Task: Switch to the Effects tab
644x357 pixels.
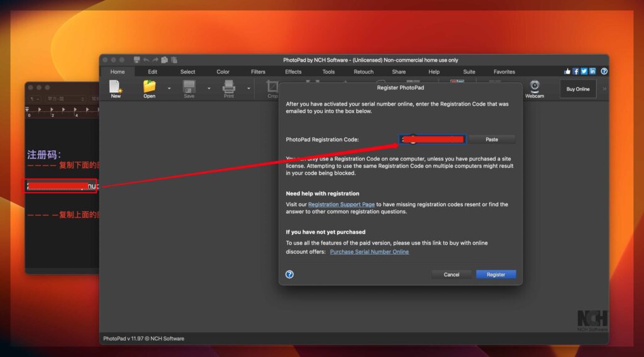Action: click(293, 72)
